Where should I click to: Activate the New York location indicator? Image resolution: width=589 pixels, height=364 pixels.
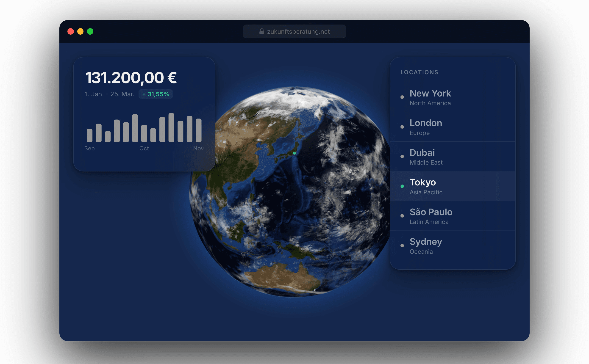(402, 97)
